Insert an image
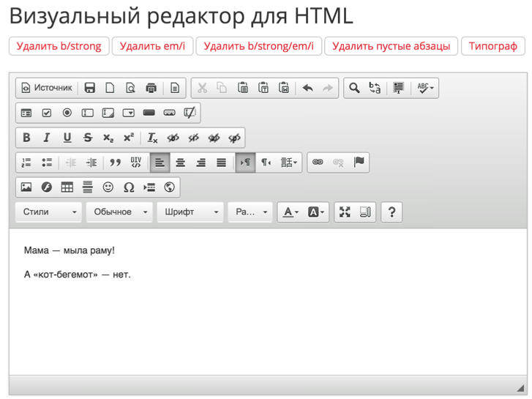The image size is (532, 399). click(26, 187)
